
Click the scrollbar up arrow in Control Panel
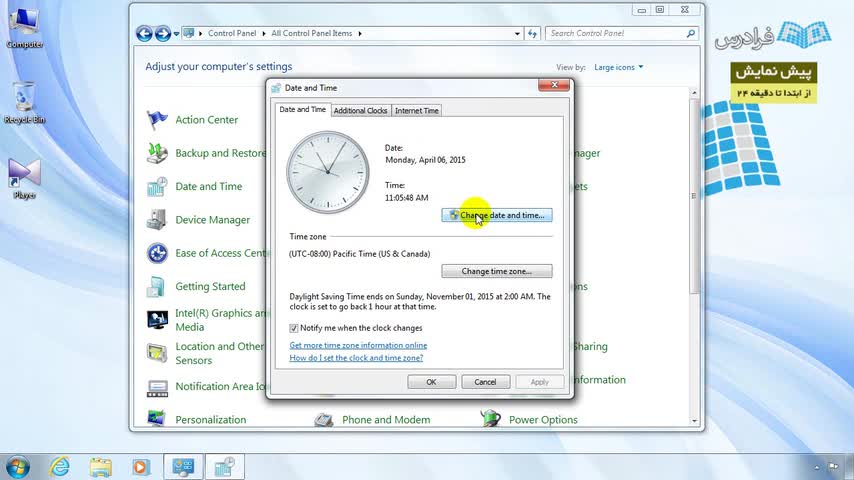[694, 93]
